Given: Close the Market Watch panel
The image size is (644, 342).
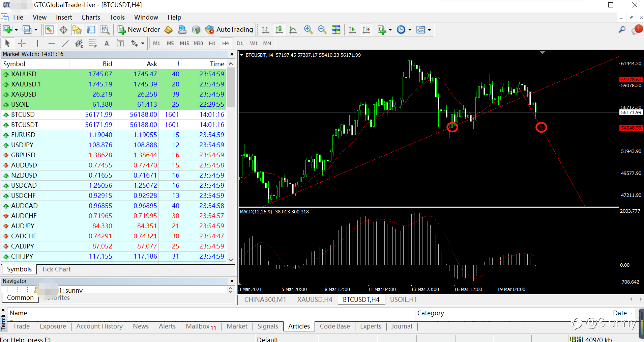Looking at the screenshot, I should [x=232, y=54].
